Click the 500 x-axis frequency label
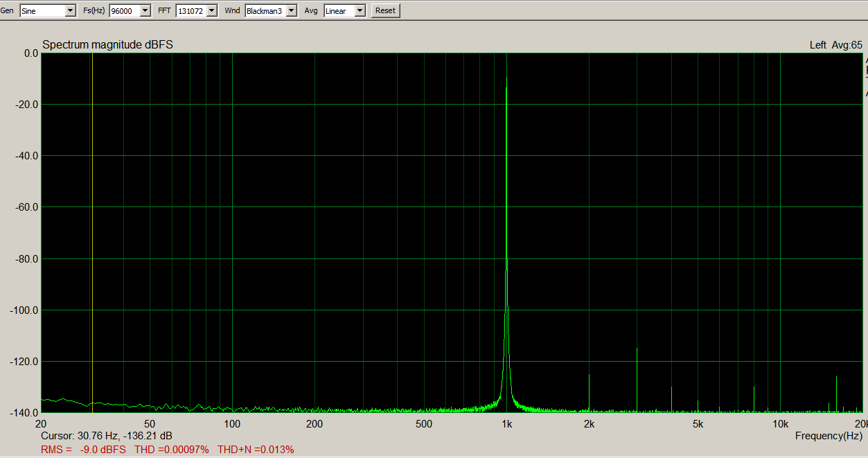The image size is (868, 458). pos(424,424)
